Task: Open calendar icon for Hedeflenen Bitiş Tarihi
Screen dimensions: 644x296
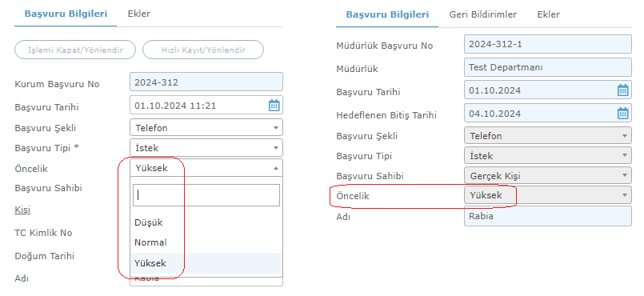Action: click(x=623, y=113)
